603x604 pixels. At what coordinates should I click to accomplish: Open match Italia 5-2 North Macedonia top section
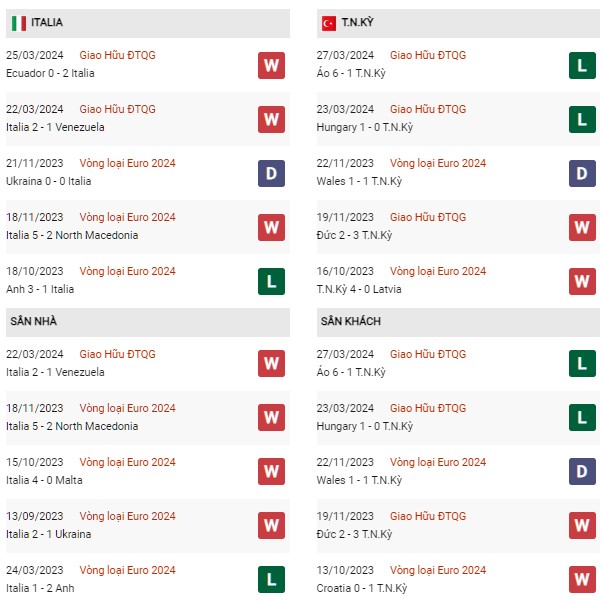[72, 236]
